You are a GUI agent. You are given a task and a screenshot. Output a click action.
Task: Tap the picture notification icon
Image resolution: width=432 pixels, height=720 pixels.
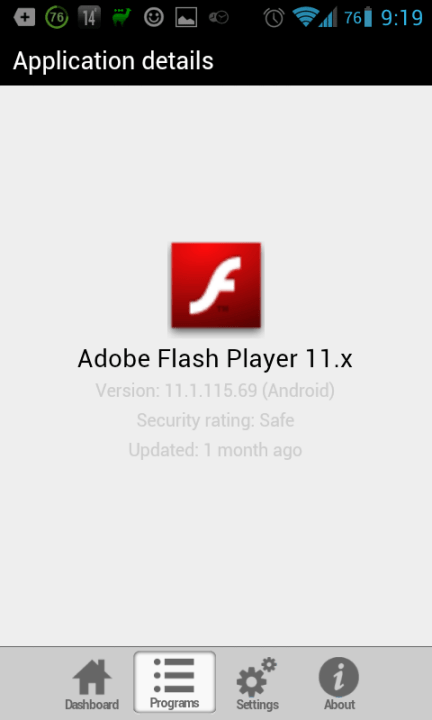coord(186,18)
